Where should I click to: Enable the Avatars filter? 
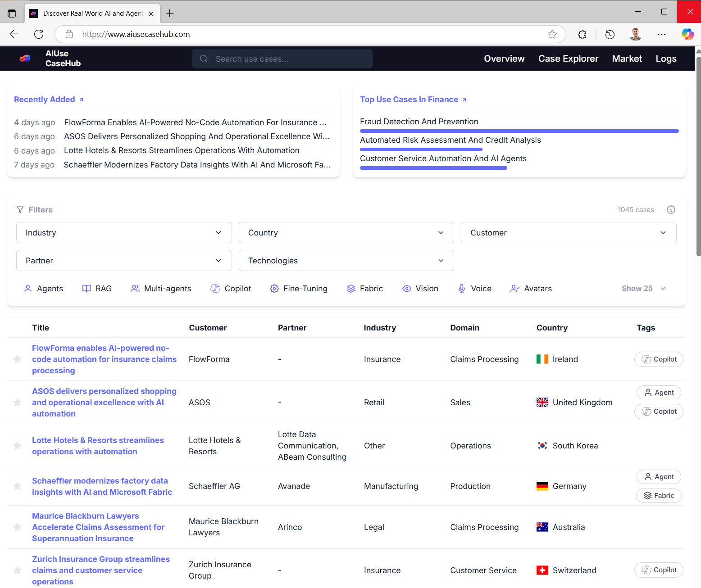point(531,289)
